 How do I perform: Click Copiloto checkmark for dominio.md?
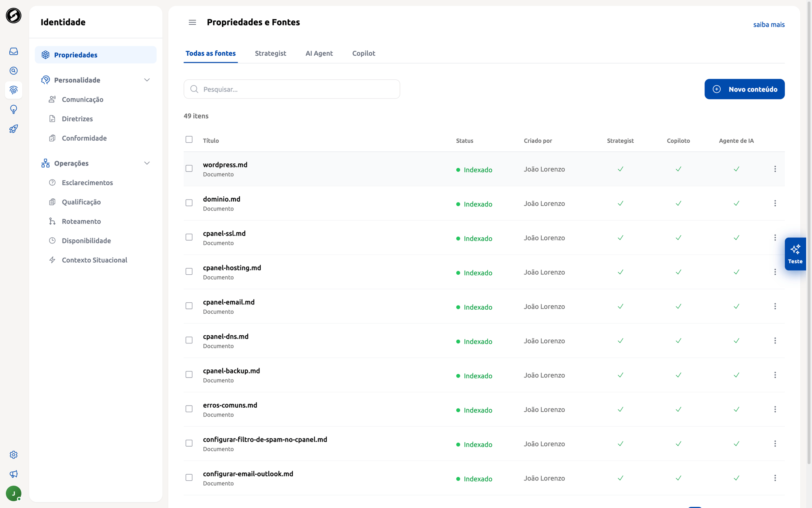678,203
